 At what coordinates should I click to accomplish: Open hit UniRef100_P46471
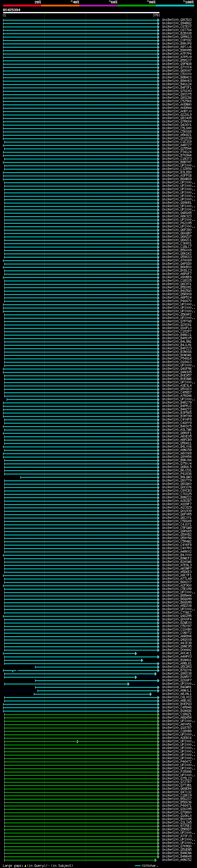(x=177, y=806)
